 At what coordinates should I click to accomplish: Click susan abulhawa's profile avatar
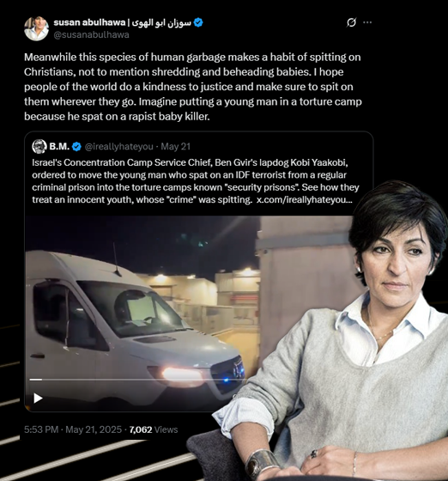36,28
